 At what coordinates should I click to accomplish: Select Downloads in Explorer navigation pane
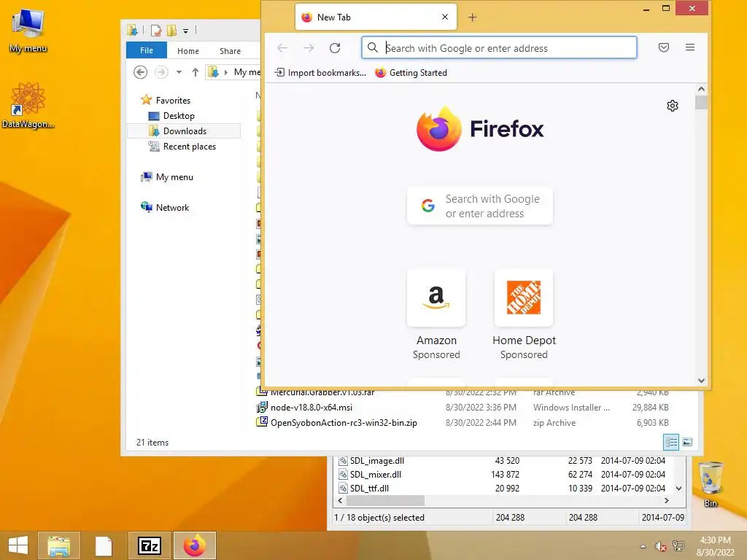pos(184,131)
